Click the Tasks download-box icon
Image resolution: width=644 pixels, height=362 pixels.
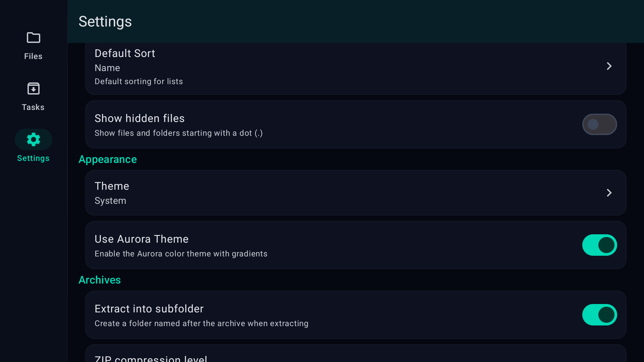pos(33,89)
